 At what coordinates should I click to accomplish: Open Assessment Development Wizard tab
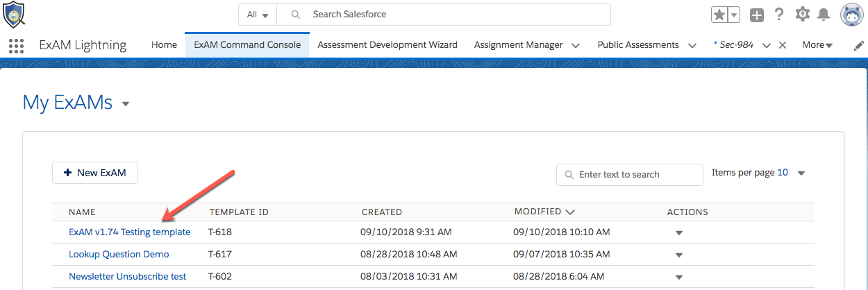(x=387, y=44)
